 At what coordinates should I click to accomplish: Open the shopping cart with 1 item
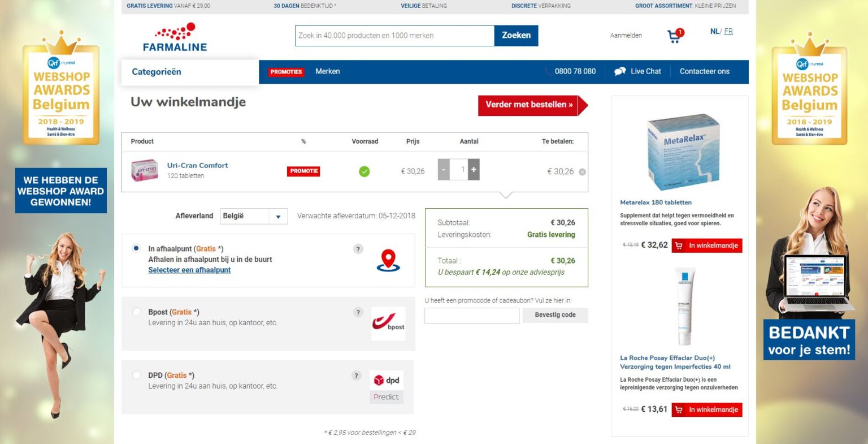[x=674, y=34]
